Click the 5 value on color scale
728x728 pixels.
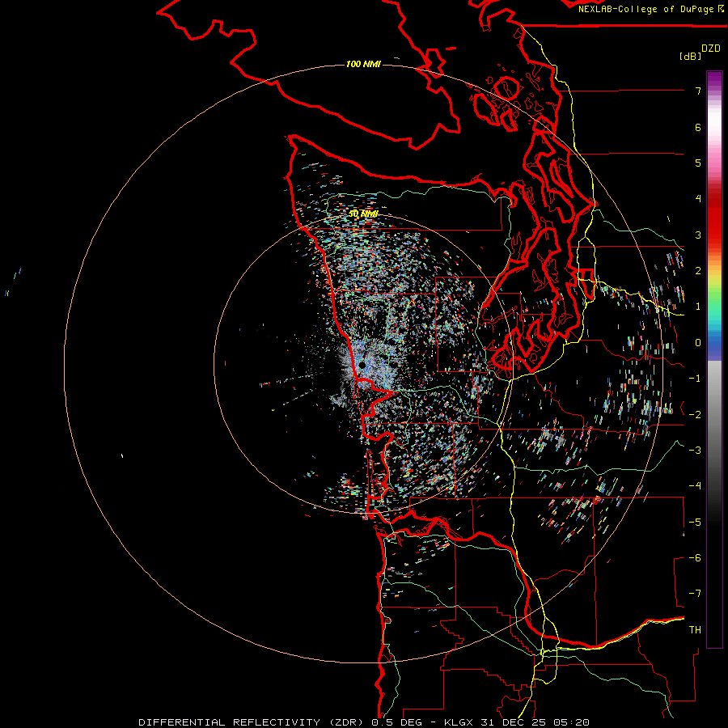[x=698, y=163]
